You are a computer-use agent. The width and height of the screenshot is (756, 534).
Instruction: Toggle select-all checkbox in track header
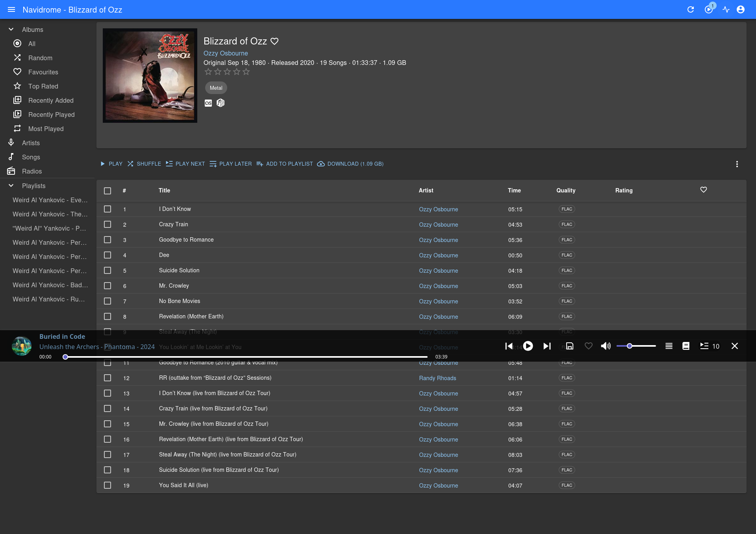click(x=107, y=191)
